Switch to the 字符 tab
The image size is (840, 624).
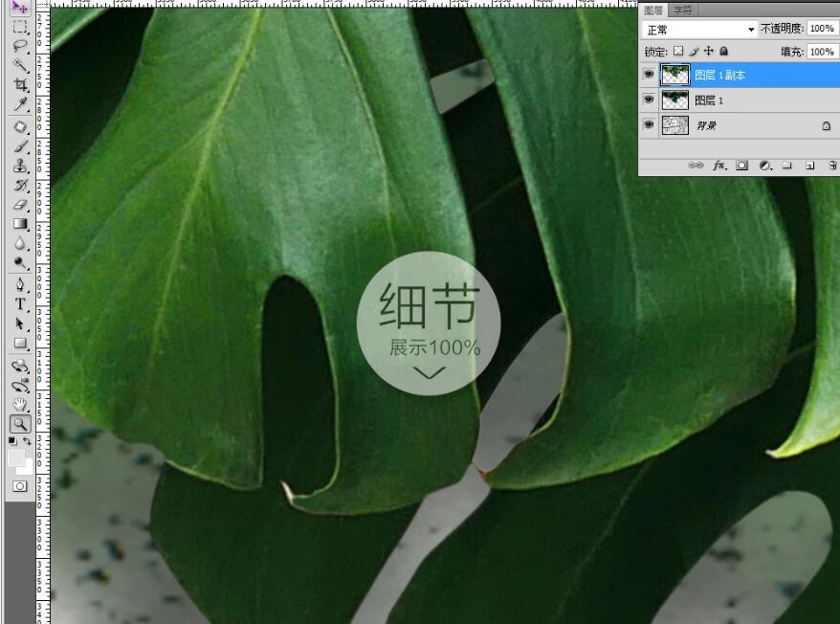[682, 10]
